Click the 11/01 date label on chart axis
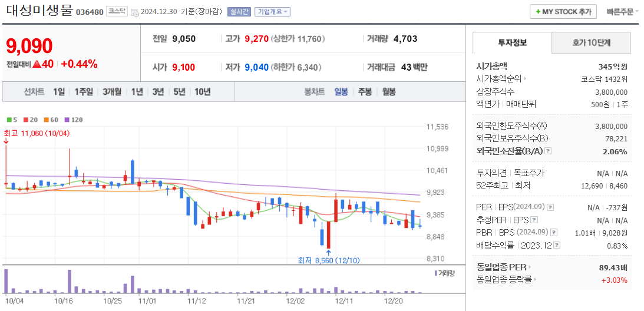Image resolution: width=644 pixels, height=311 pixels. (x=148, y=301)
